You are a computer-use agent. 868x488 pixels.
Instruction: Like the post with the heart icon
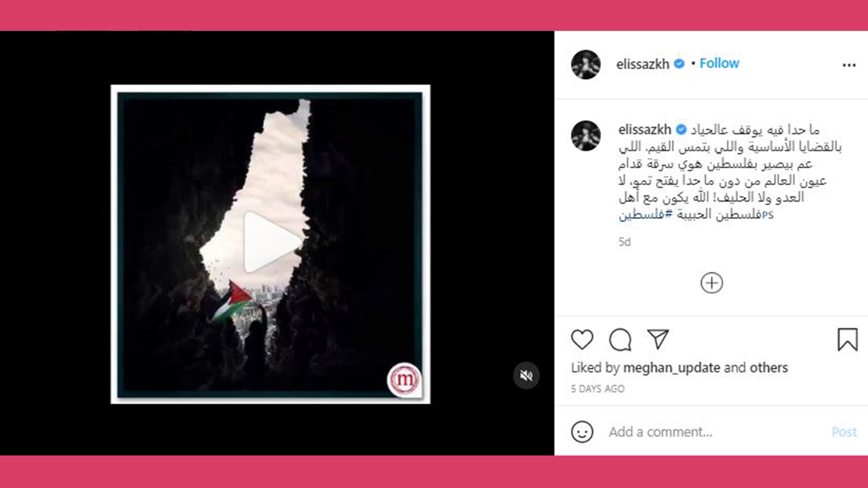point(582,340)
